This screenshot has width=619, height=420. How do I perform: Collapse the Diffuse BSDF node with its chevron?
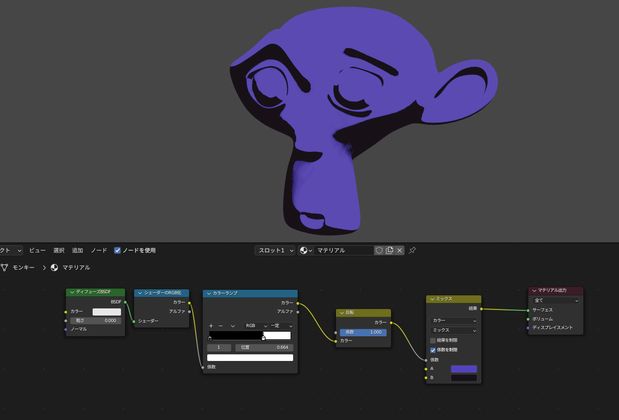click(x=72, y=292)
